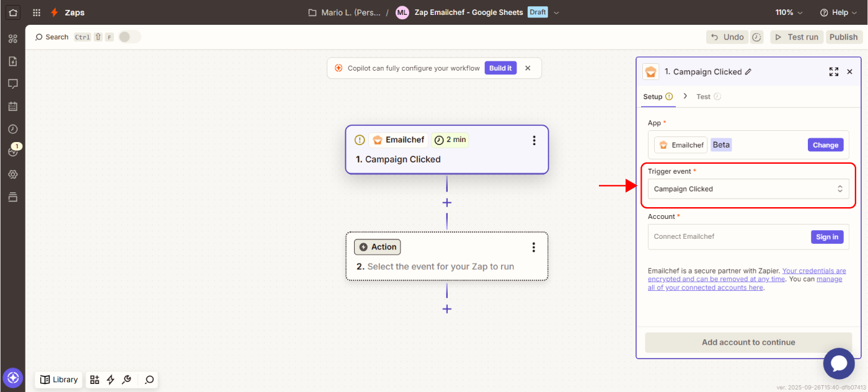Dismiss the Copilot suggestion banner
Screen dimensions: 868x392
pyautogui.click(x=528, y=68)
